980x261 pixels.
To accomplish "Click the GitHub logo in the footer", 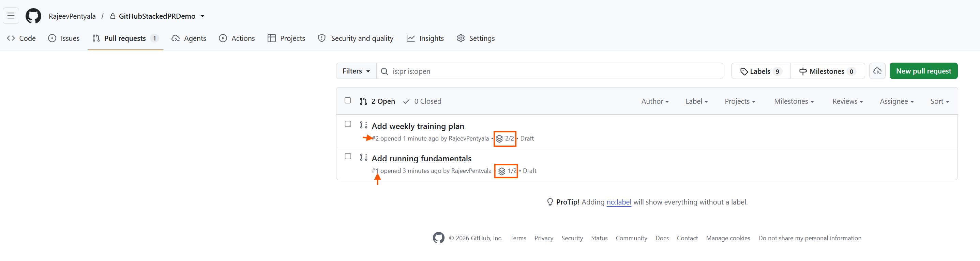I will click(439, 238).
